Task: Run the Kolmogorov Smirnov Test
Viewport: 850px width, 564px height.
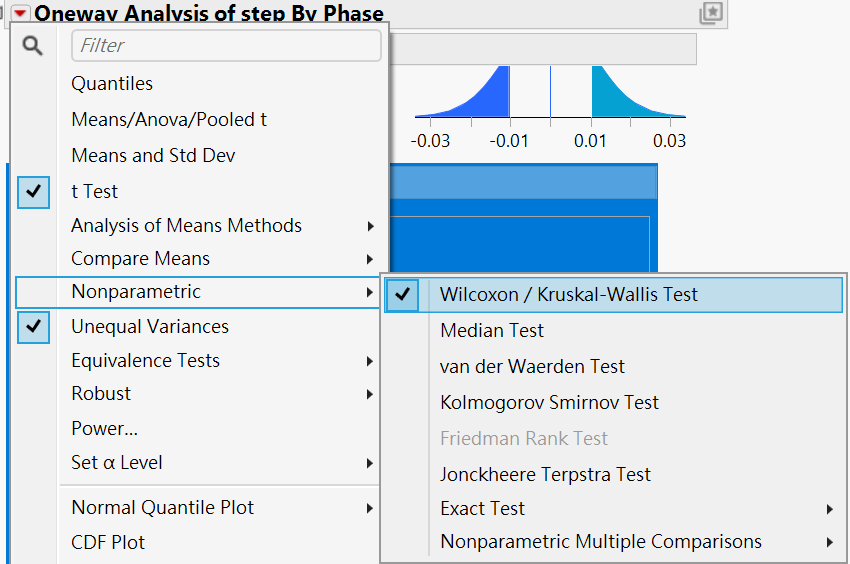Action: [x=549, y=403]
